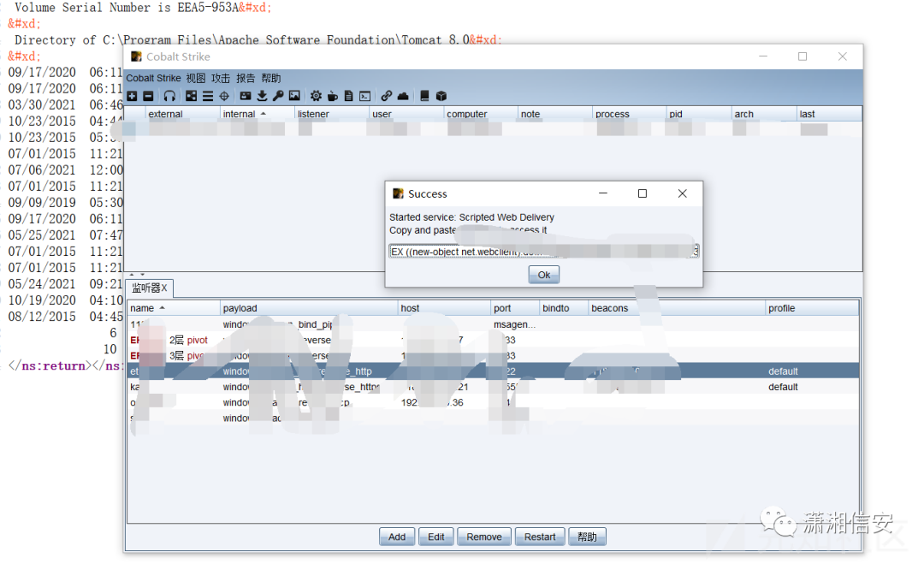
Task: Sort sessions by external column
Action: (183, 114)
